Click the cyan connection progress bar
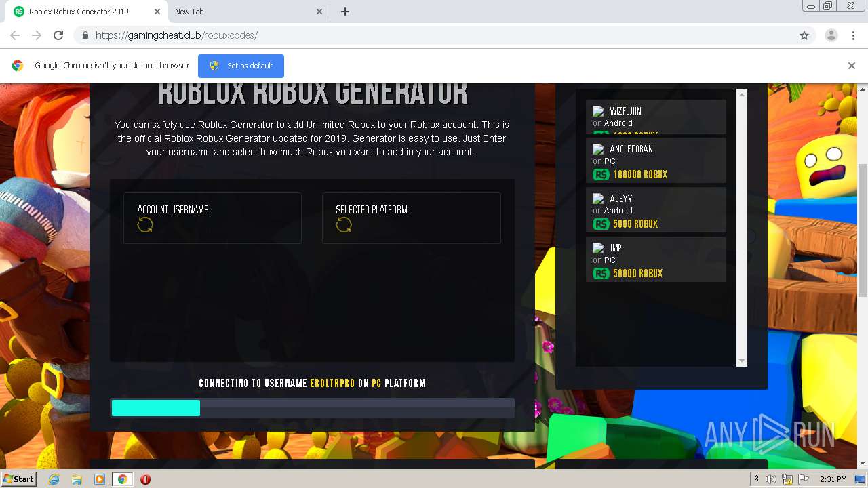 (156, 408)
